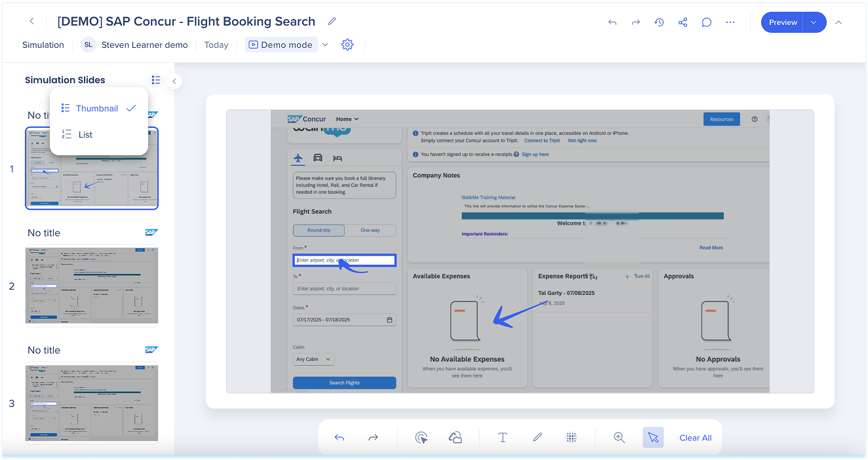Open version history from the top bar
The image size is (868, 460).
(659, 22)
